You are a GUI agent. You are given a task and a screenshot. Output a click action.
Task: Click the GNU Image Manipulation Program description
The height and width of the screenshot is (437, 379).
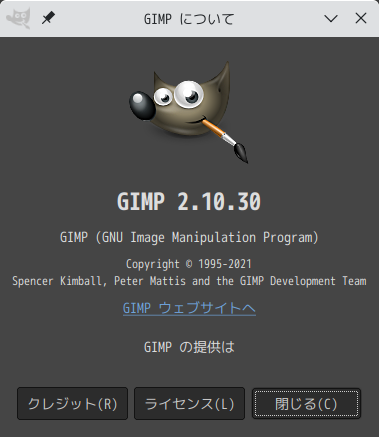coord(189,238)
